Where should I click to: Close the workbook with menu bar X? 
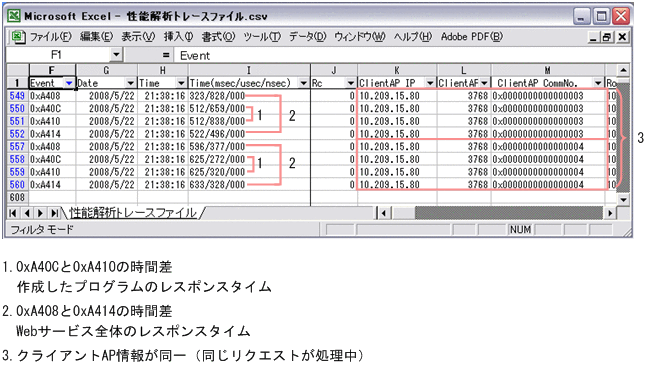(x=622, y=37)
